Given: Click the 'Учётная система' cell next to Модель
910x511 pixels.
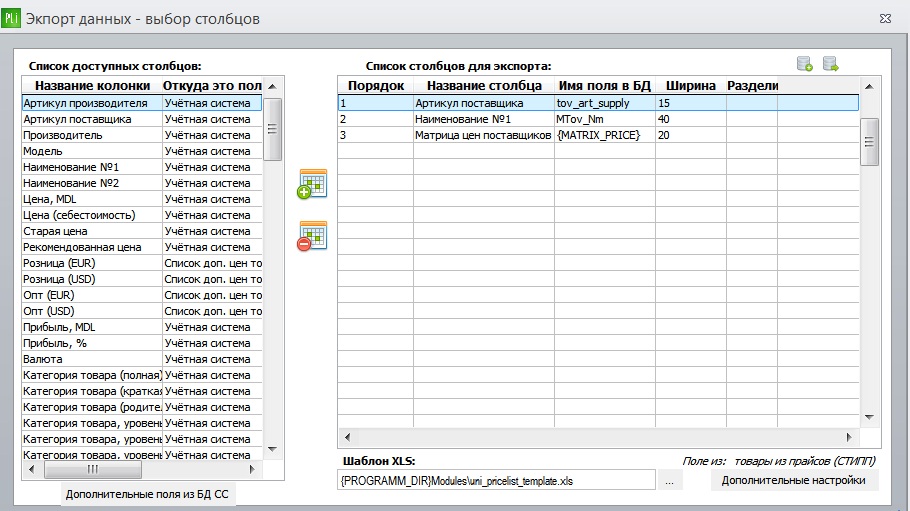Looking at the screenshot, I should pos(212,151).
